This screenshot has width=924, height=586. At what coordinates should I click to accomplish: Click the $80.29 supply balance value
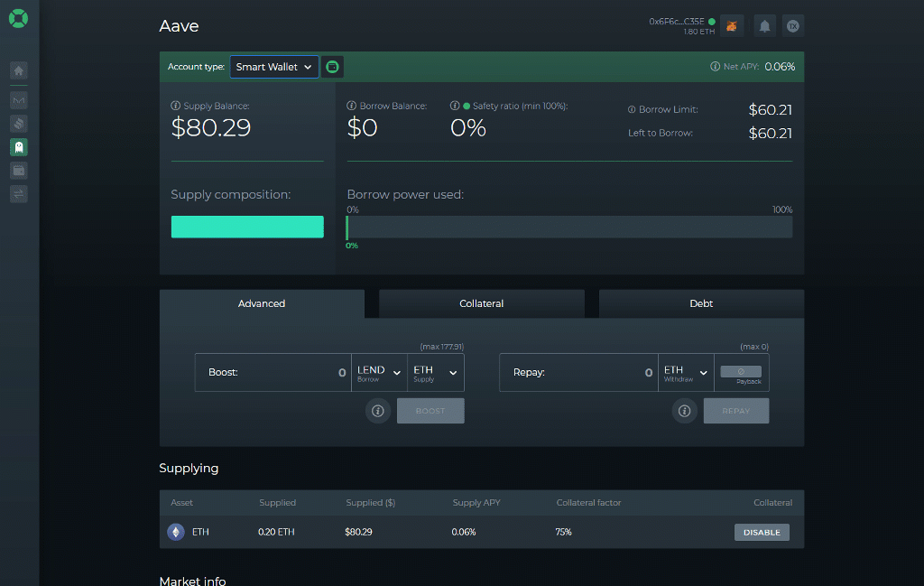(x=211, y=128)
